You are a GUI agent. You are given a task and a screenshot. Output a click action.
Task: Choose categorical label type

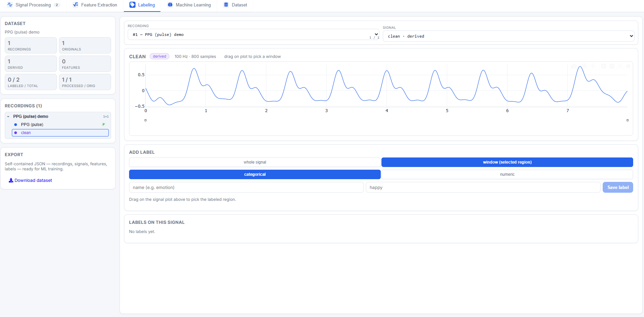[255, 174]
